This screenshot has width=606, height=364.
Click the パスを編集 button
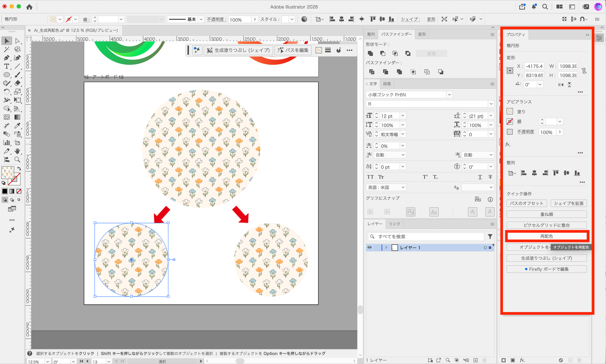click(293, 50)
